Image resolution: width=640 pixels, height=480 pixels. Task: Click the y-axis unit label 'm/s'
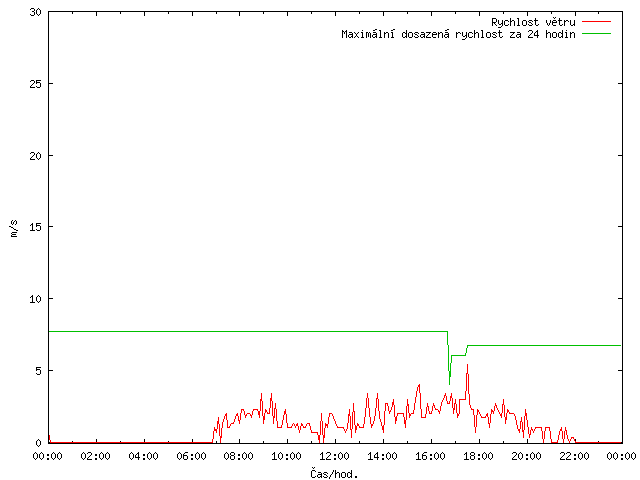(x=14, y=229)
